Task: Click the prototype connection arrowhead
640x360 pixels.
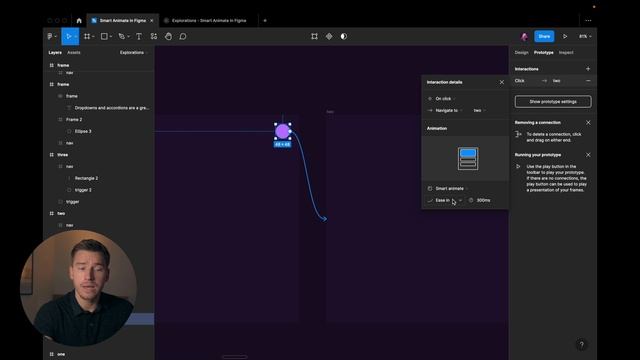Action: (324, 219)
